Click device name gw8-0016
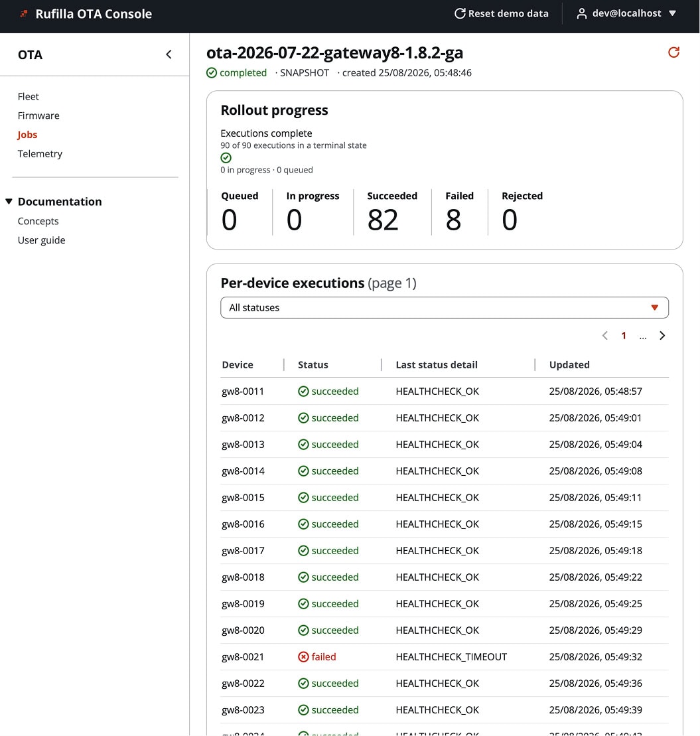Image resolution: width=700 pixels, height=736 pixels. [243, 524]
